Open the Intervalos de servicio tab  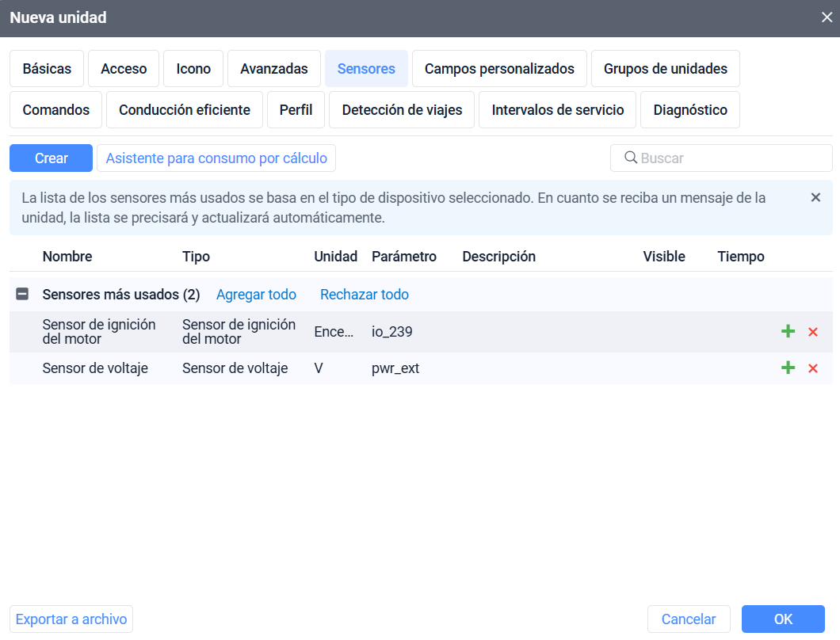point(557,109)
